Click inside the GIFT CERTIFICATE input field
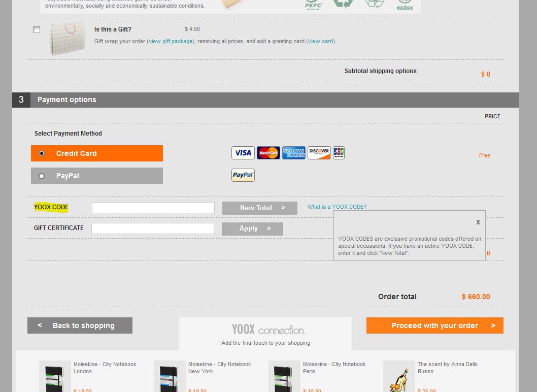537x392 pixels. 152,227
